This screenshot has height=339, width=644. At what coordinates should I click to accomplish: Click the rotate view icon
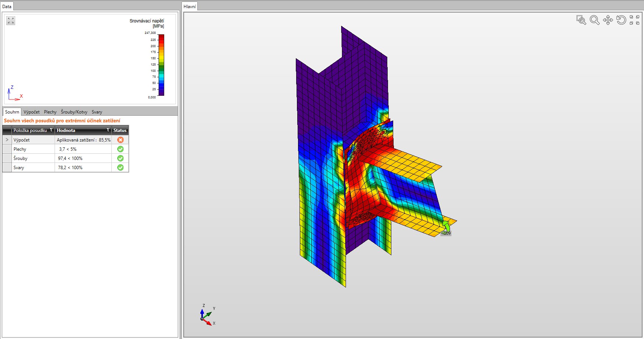coord(621,20)
